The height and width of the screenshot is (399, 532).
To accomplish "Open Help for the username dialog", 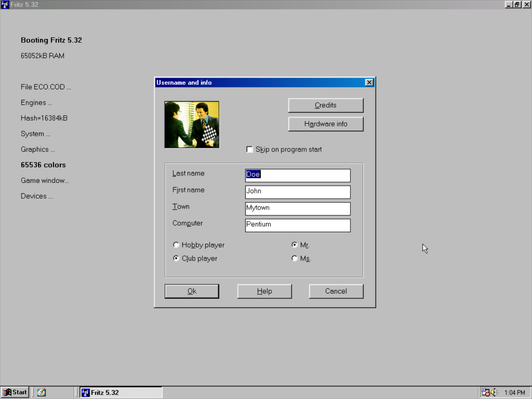I will [264, 291].
